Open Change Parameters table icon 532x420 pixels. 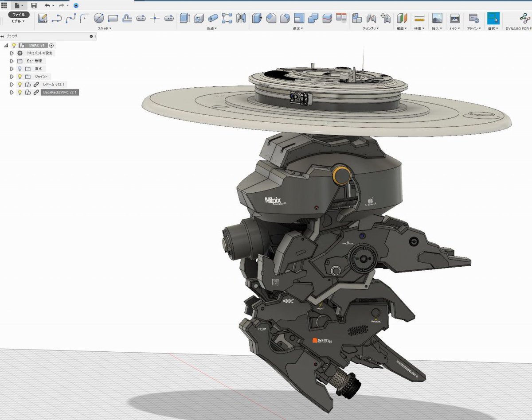click(341, 18)
